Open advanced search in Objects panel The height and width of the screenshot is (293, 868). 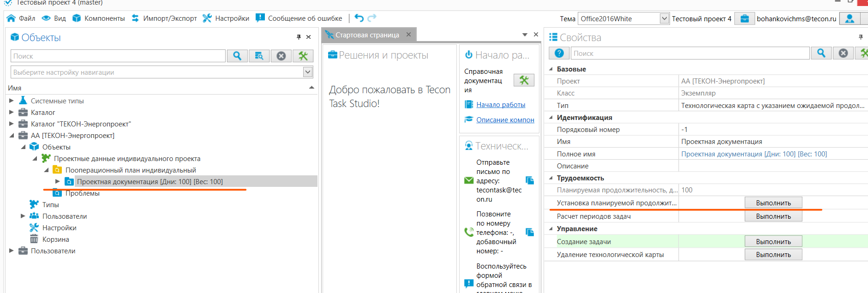(259, 56)
